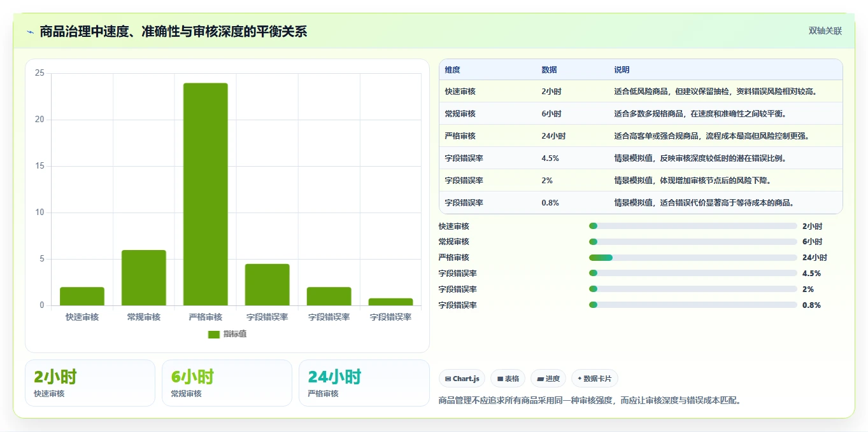Click the lightning icon beside the title

(30, 31)
